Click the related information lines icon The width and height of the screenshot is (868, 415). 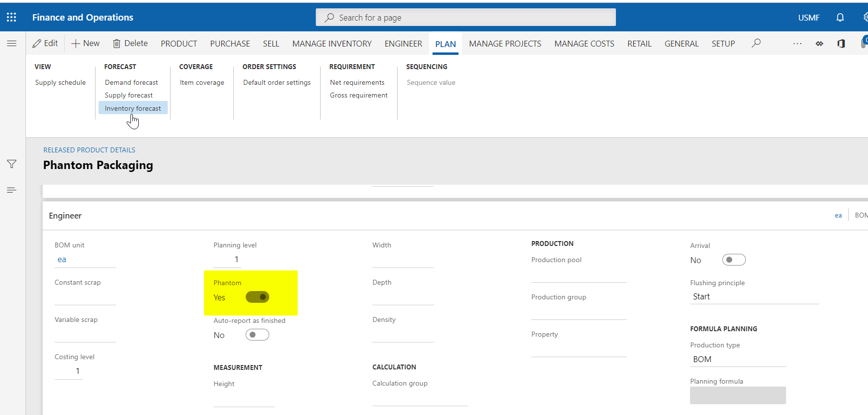pos(12,190)
